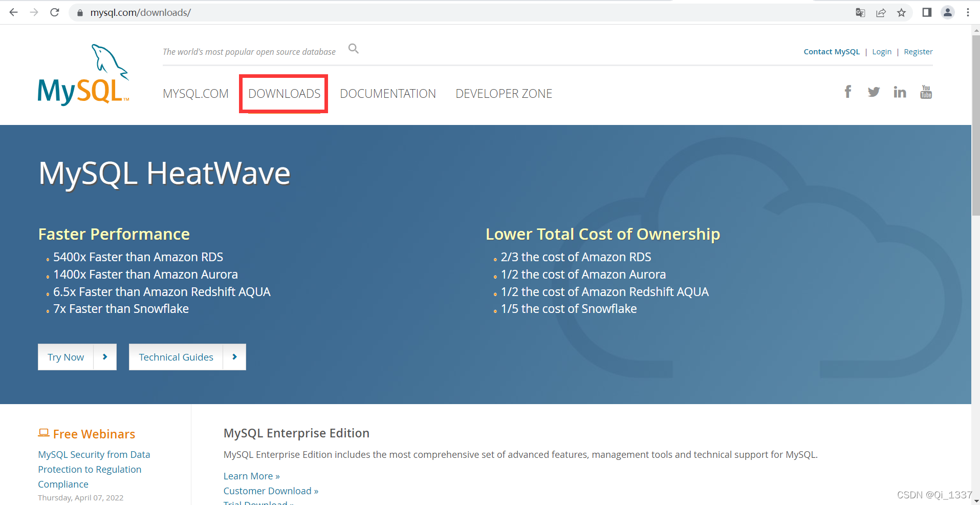Open the MYSQL.COM nav item
Screen dimensions: 980x505
(195, 94)
